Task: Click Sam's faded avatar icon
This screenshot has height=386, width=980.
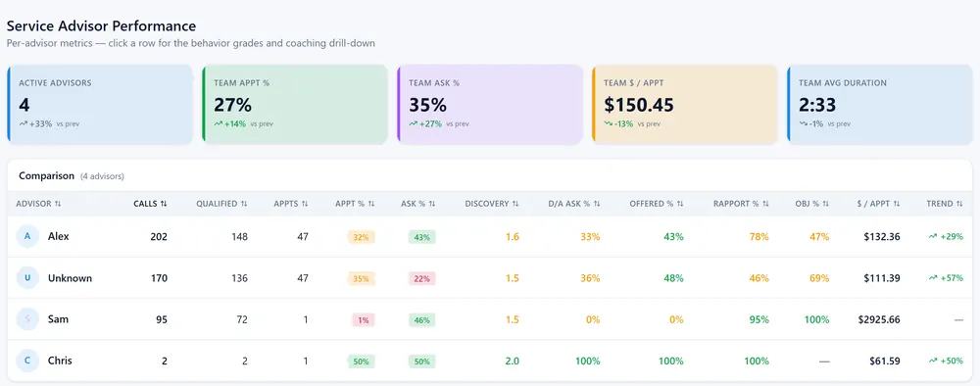Action: pyautogui.click(x=26, y=319)
